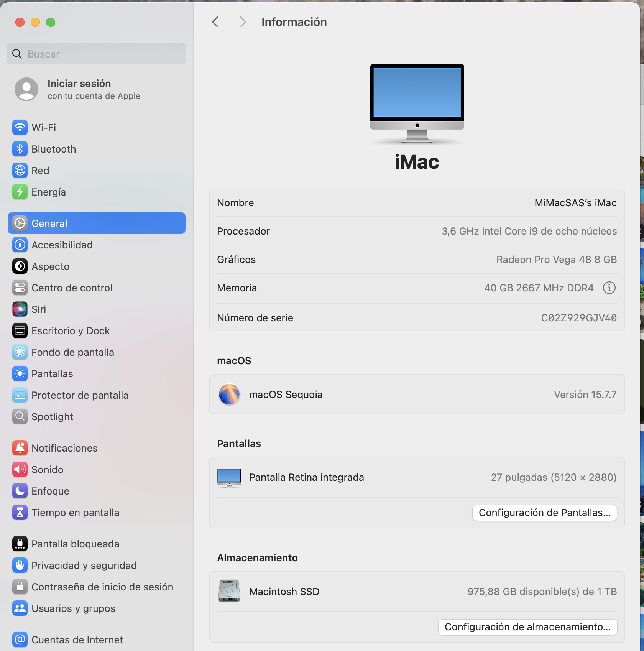
Task: Select Fondo de pantalla label
Action: point(73,352)
